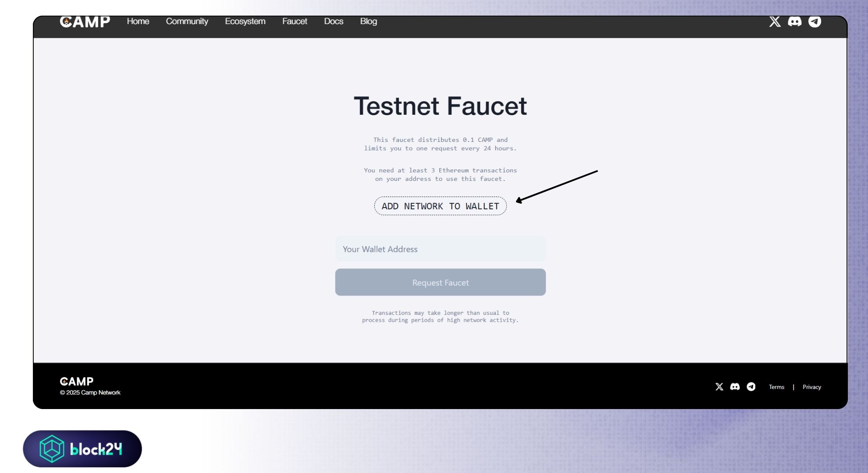The image size is (868, 473).
Task: Open X (Twitter) icon in footer
Action: 719,387
